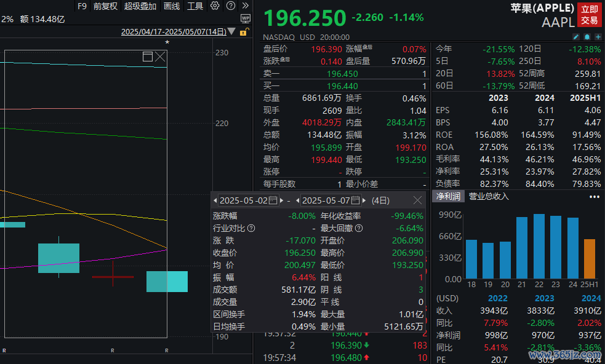Expand the date range dropdown triangle

click(x=231, y=31)
